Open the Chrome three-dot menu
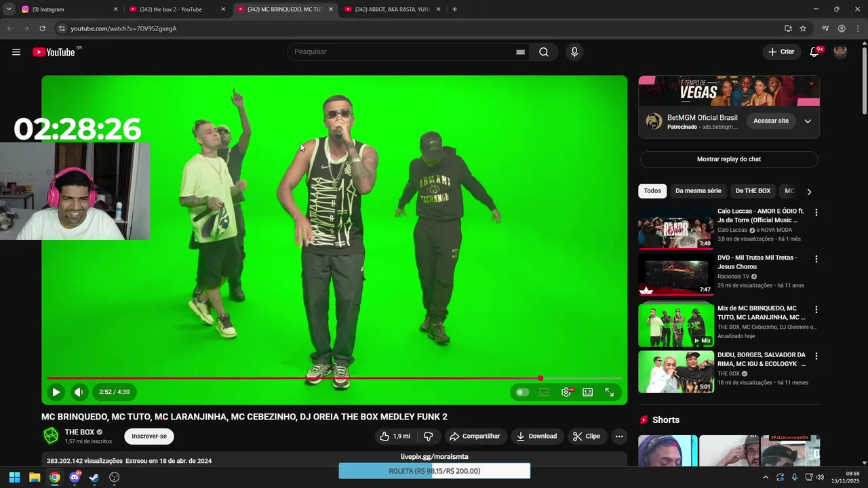The height and width of the screenshot is (488, 868). 858,28
